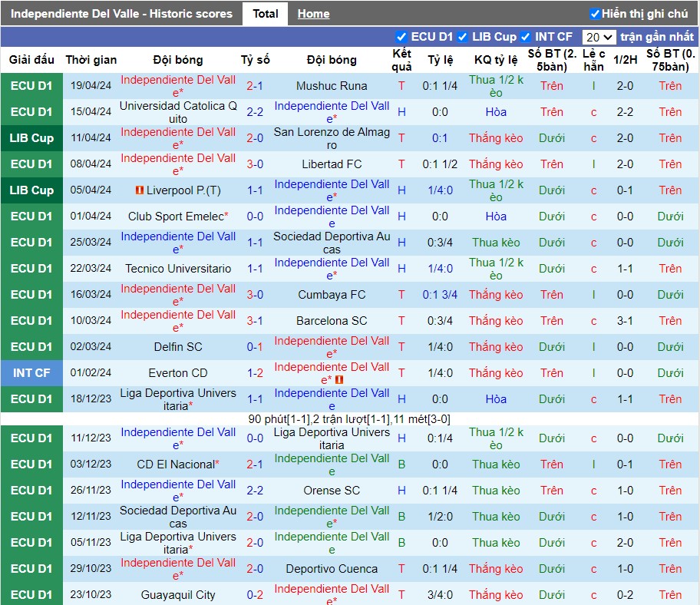Click the 0-0 score against Club Sport Emelec
This screenshot has height=605, width=700.
[x=255, y=217]
